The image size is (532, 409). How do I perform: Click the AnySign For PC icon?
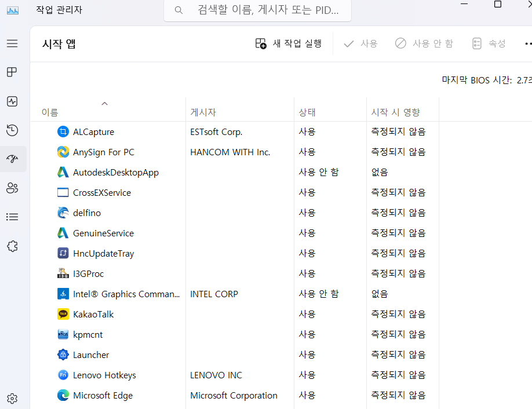63,152
